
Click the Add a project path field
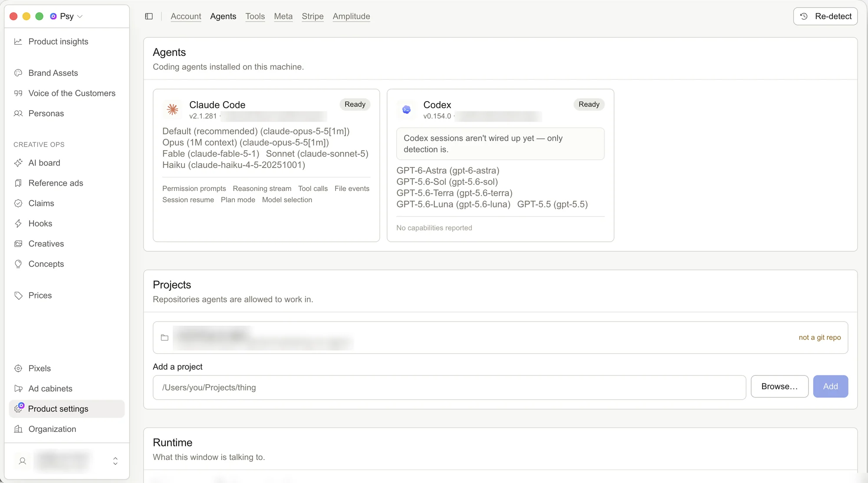(449, 388)
